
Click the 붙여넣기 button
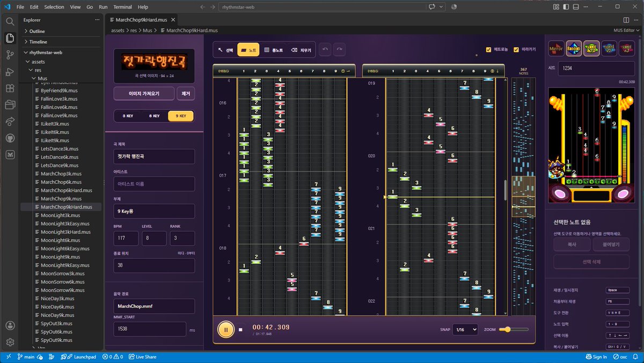[611, 245]
